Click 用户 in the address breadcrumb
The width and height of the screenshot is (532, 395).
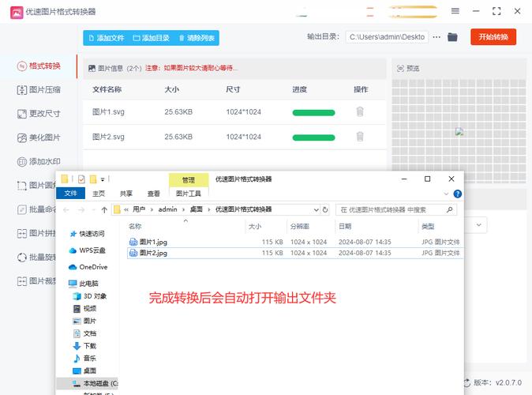pos(139,209)
